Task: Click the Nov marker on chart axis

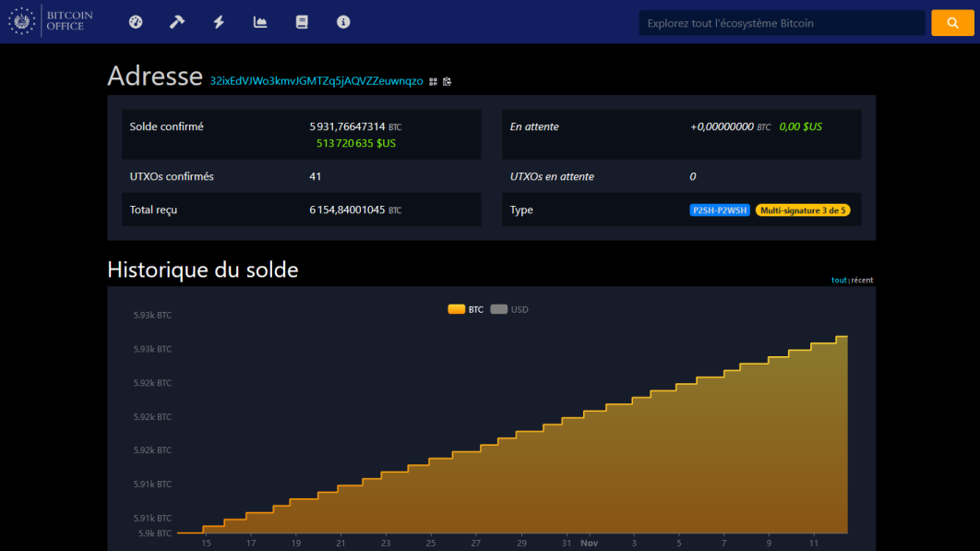Action: pyautogui.click(x=589, y=543)
